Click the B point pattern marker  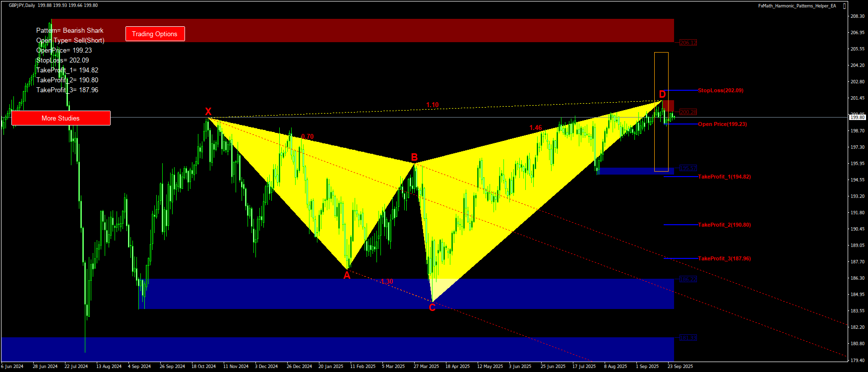pos(414,158)
